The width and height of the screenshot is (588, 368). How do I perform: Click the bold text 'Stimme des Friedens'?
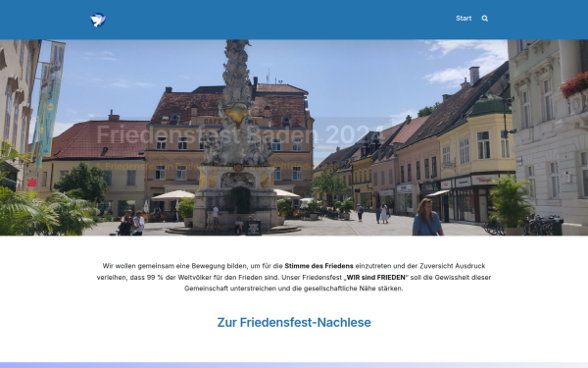[318, 266]
